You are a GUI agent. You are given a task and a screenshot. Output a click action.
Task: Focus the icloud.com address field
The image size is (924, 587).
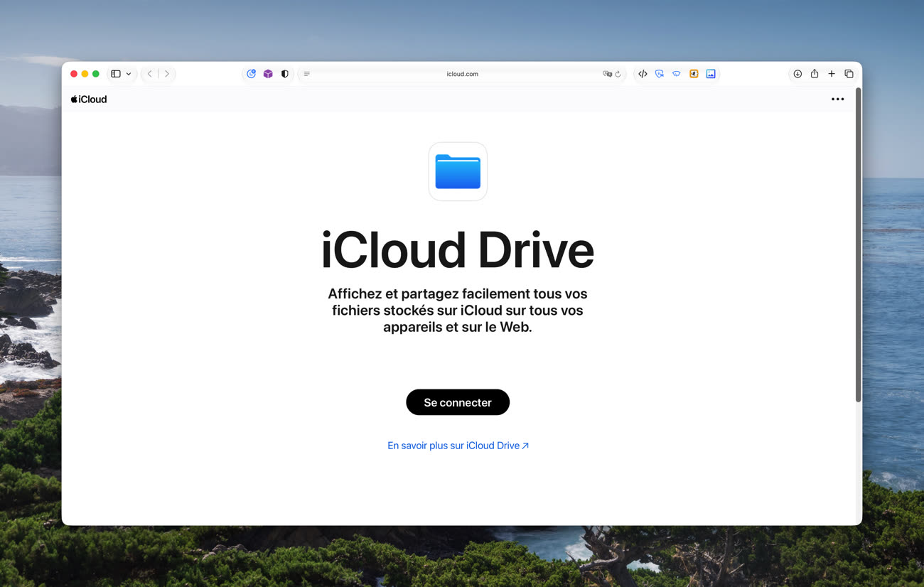coord(462,74)
